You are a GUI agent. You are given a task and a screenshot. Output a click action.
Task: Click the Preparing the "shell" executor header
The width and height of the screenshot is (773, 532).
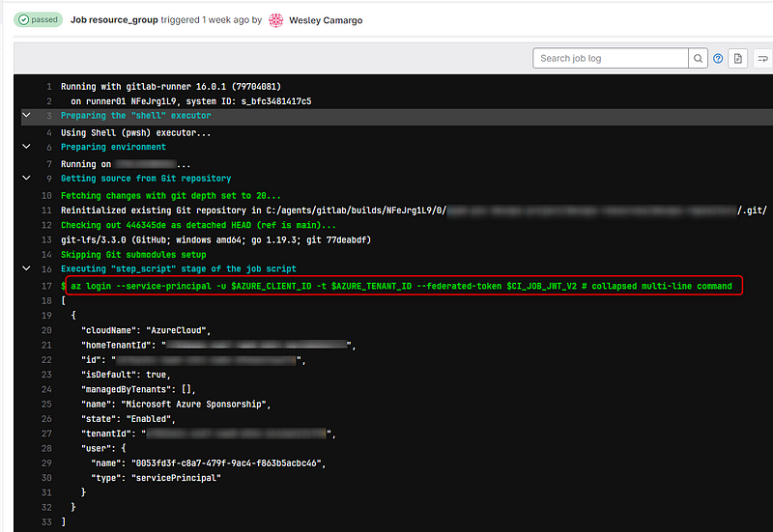pos(135,116)
